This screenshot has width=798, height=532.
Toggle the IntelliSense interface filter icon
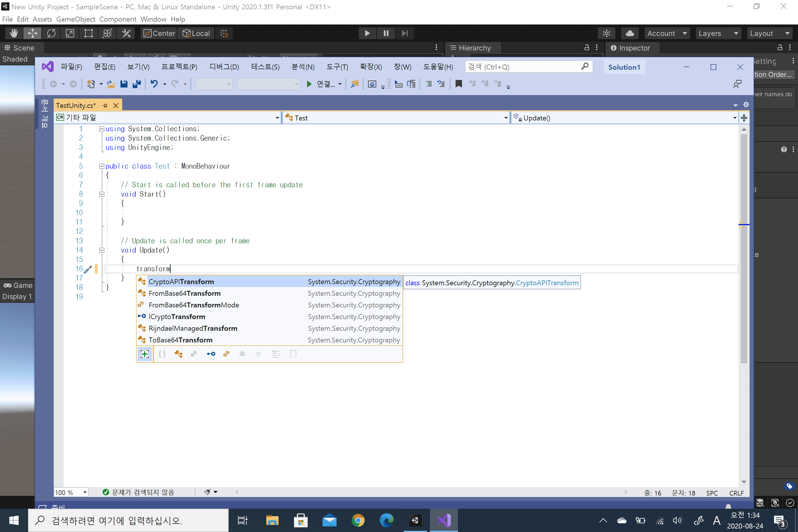point(211,354)
